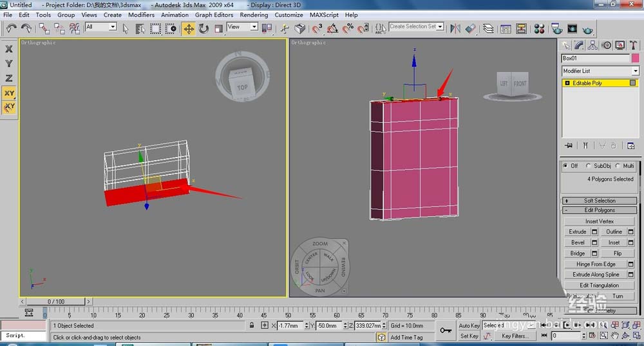
Task: Open the Customize menu
Action: (289, 15)
